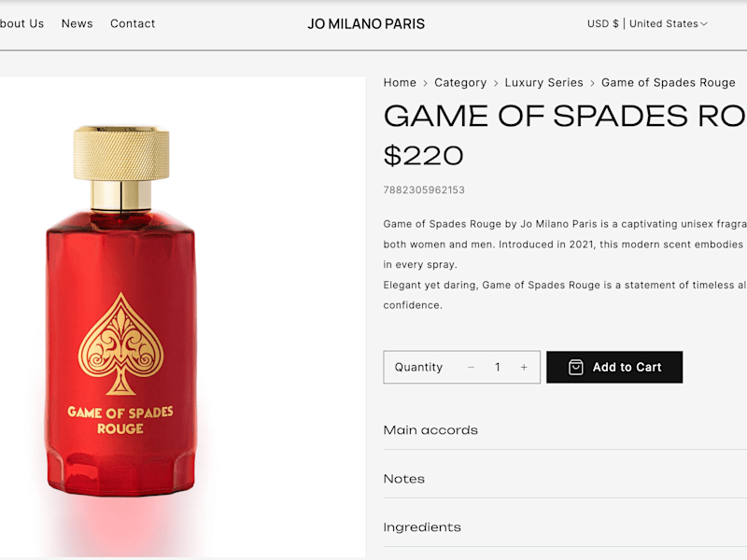Open the Contact menu item

pos(133,24)
